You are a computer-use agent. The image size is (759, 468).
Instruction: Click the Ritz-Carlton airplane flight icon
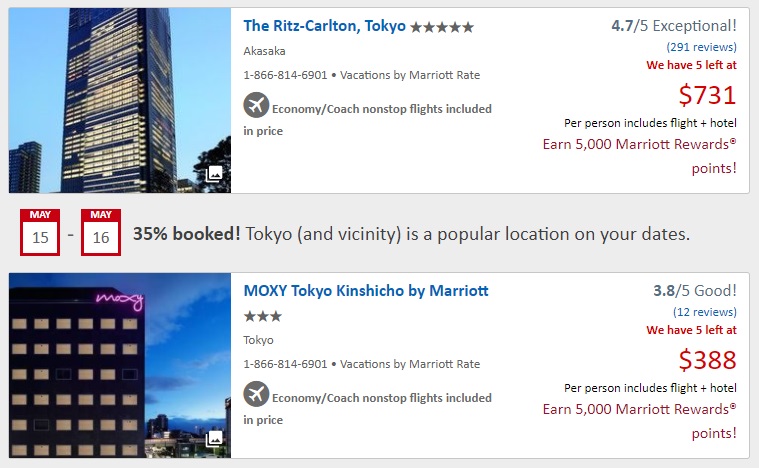pyautogui.click(x=256, y=105)
